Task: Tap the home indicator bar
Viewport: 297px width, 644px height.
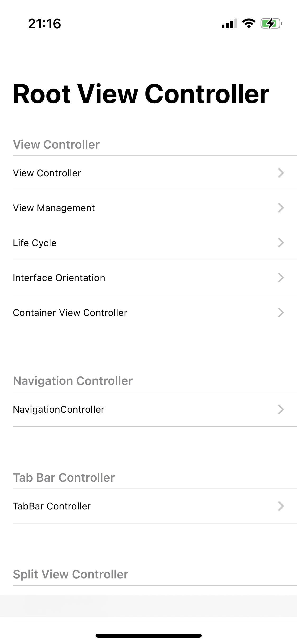Action: [x=149, y=636]
